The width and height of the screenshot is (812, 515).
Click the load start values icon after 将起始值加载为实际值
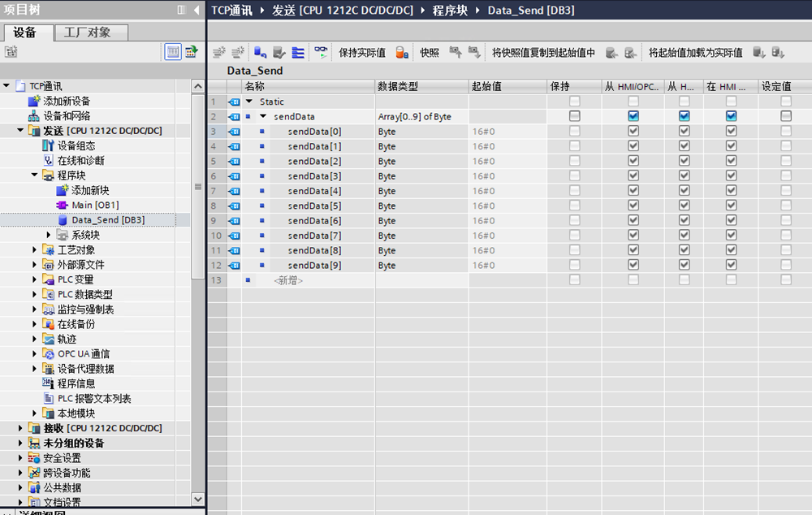click(x=759, y=53)
